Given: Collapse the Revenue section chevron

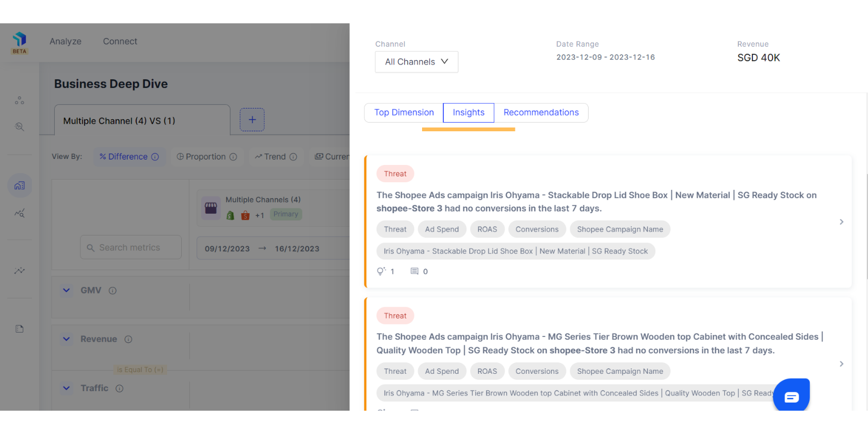Looking at the screenshot, I should click(66, 339).
